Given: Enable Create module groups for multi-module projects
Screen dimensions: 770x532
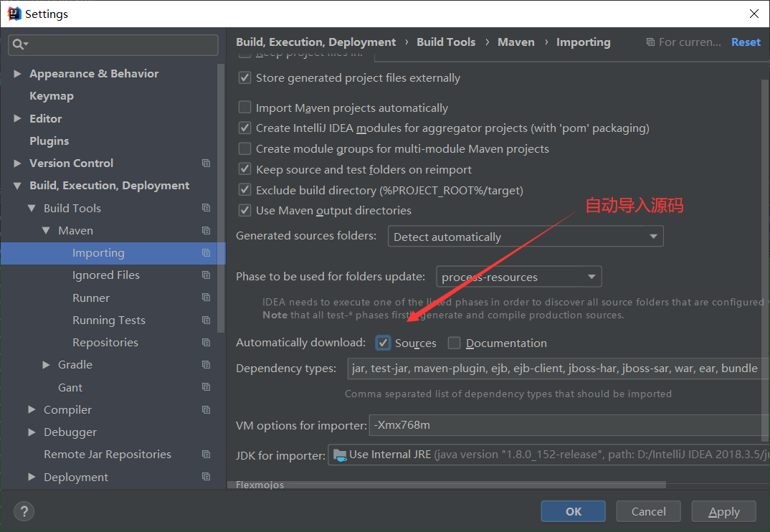Looking at the screenshot, I should click(x=244, y=149).
